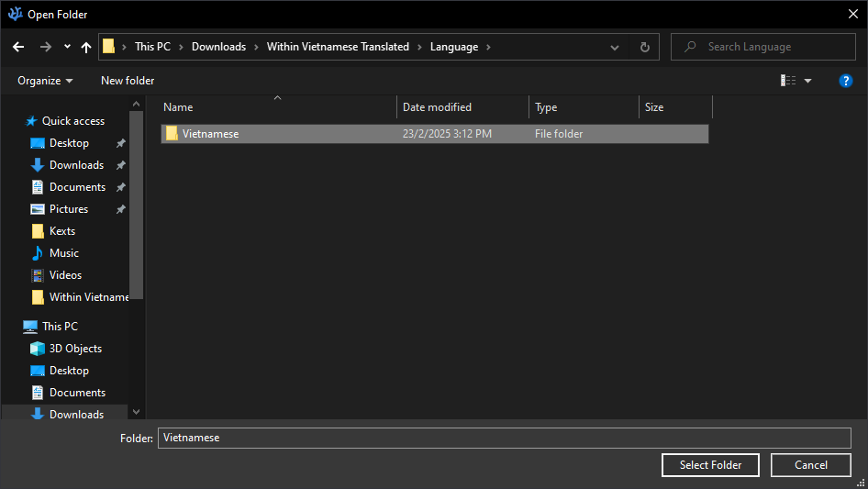Image resolution: width=868 pixels, height=489 pixels.
Task: Select 3D Objects in navigation pane
Action: (75, 349)
